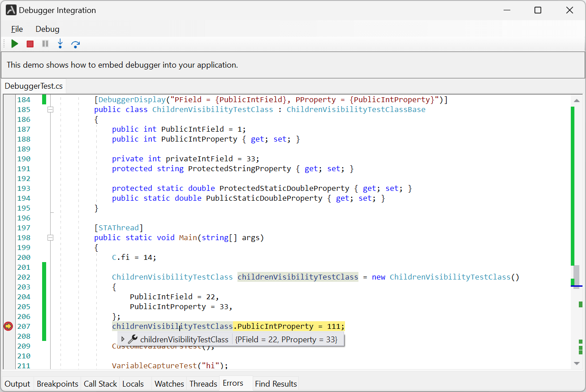Click ProtectedStaticDoubleProperty on line 193
The height and width of the screenshot is (392, 586).
point(284,188)
